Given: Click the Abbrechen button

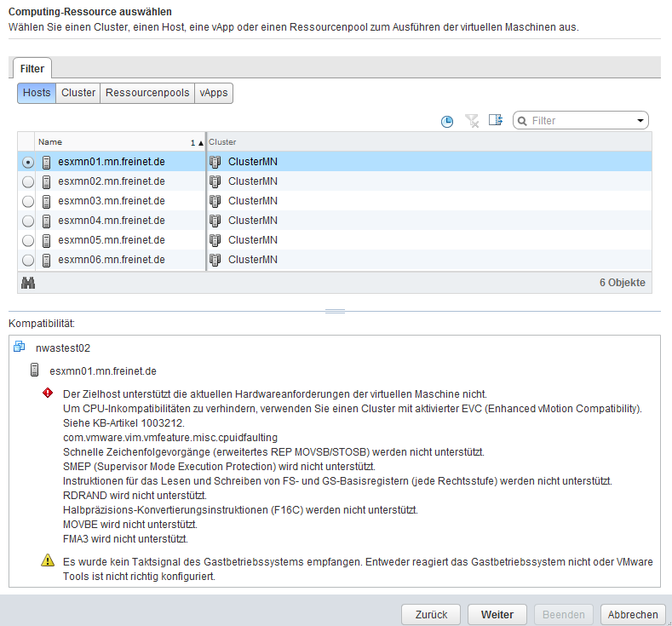Looking at the screenshot, I should [x=633, y=614].
